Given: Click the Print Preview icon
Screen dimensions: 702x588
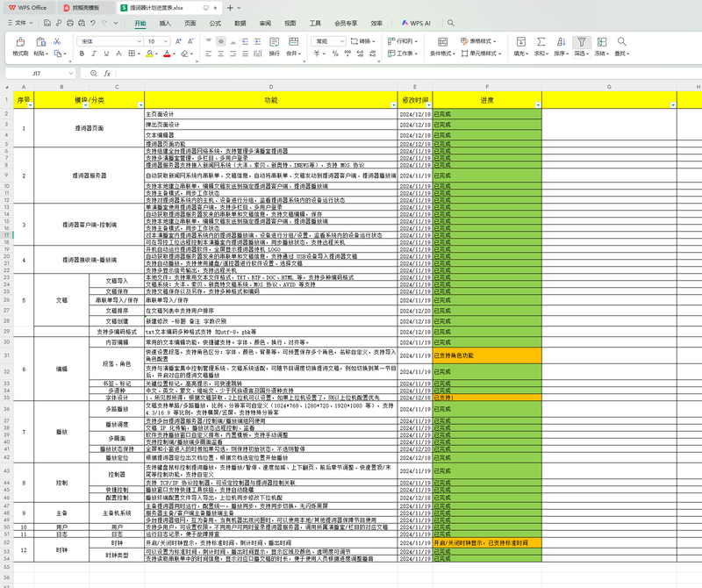Looking at the screenshot, I should (82, 23).
